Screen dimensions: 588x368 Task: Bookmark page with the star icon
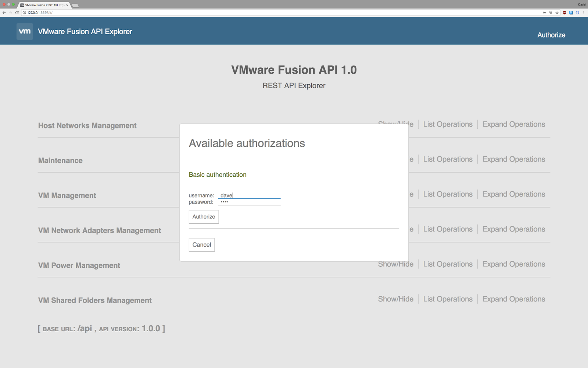tap(557, 13)
